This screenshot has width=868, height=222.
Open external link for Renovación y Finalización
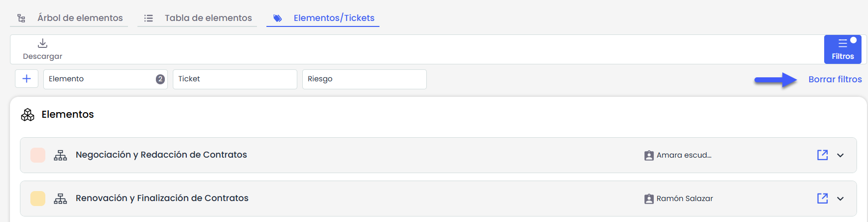(x=822, y=199)
